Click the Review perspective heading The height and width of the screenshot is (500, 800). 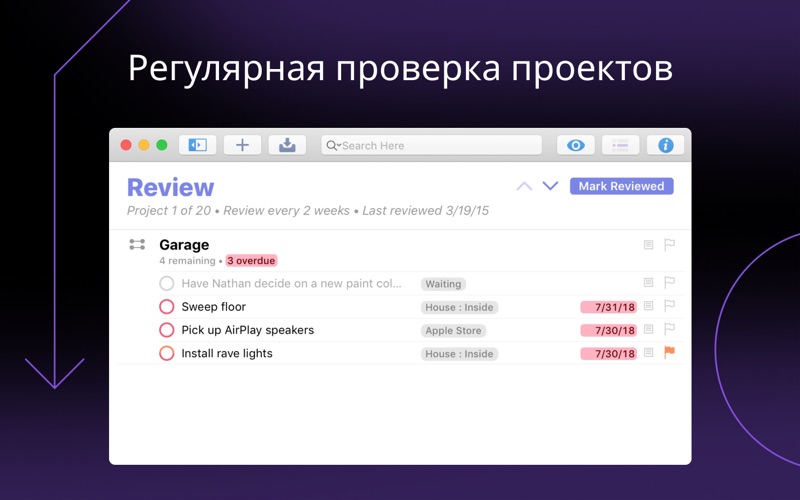coord(170,187)
